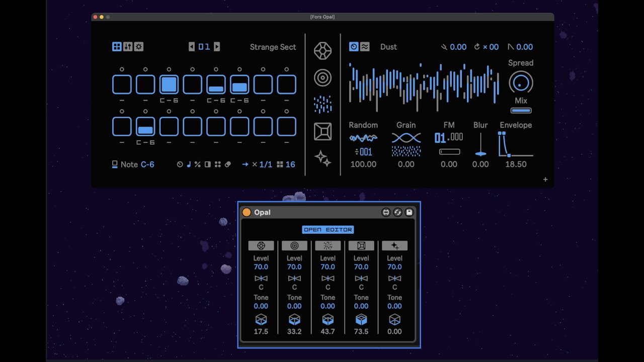Toggle the first step pad in the top row
The height and width of the screenshot is (362, 644).
122,84
